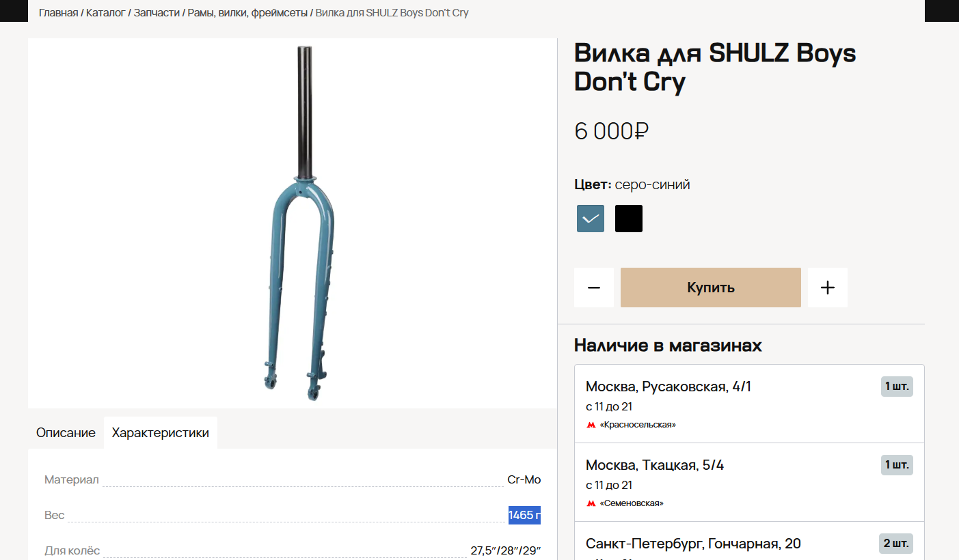Select the grey-blue color swatch

[591, 219]
